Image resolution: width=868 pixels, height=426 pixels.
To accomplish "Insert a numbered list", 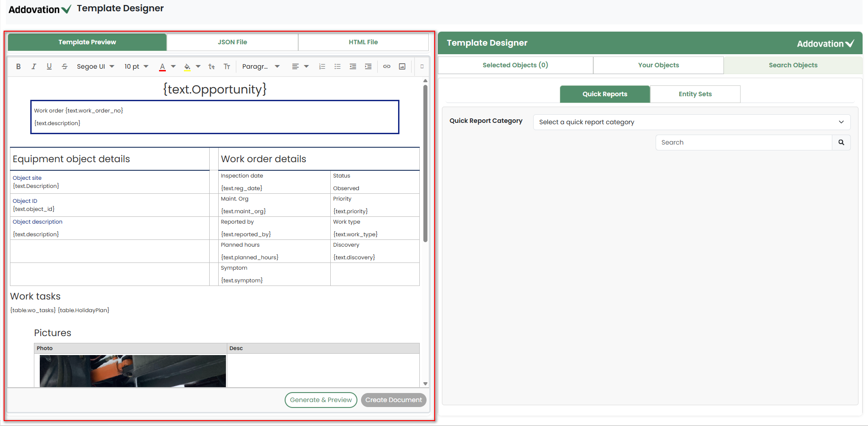I will [x=322, y=66].
